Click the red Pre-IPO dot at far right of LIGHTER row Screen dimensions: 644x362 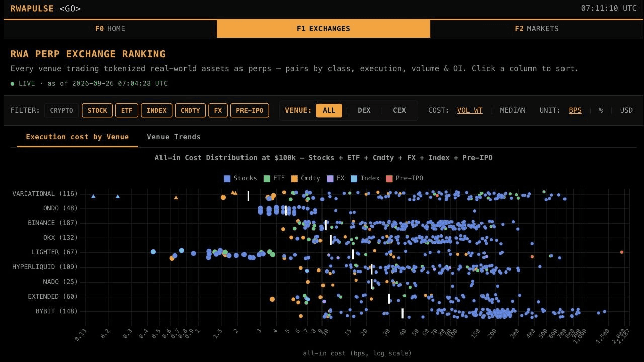[622, 252]
